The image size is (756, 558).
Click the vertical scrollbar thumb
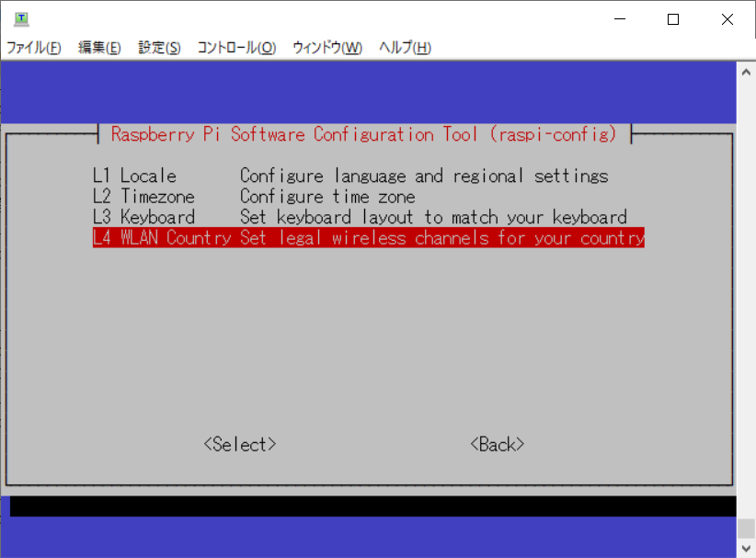click(746, 529)
